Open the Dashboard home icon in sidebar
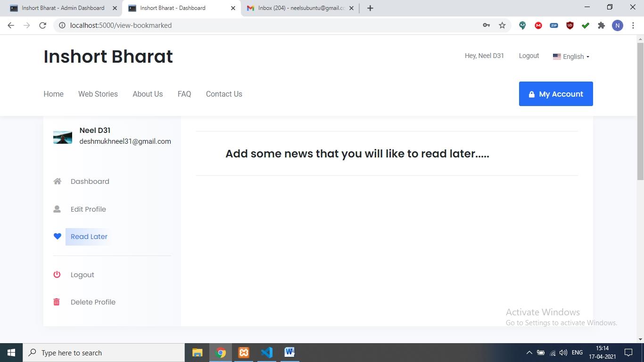644x362 pixels. [x=57, y=181]
